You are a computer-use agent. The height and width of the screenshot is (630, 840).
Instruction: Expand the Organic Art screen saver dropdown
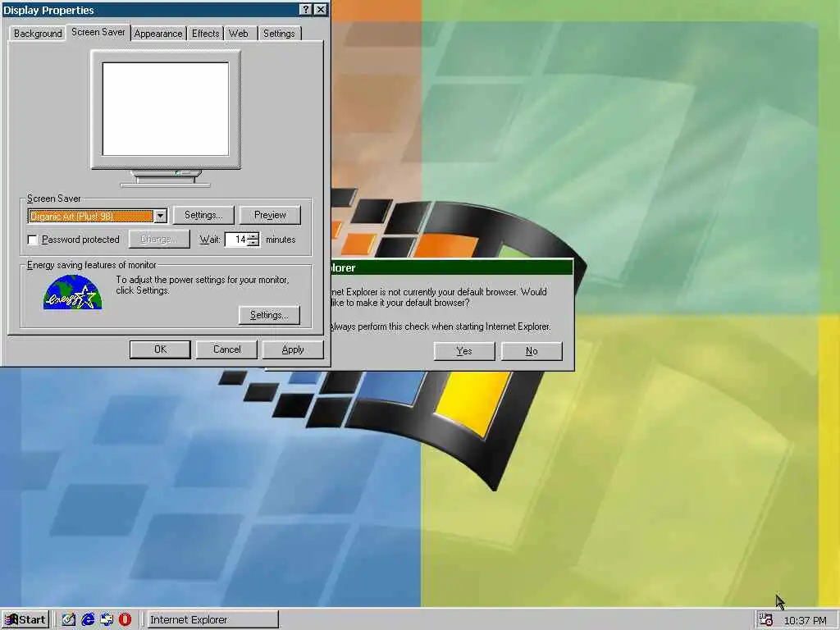[x=160, y=216]
